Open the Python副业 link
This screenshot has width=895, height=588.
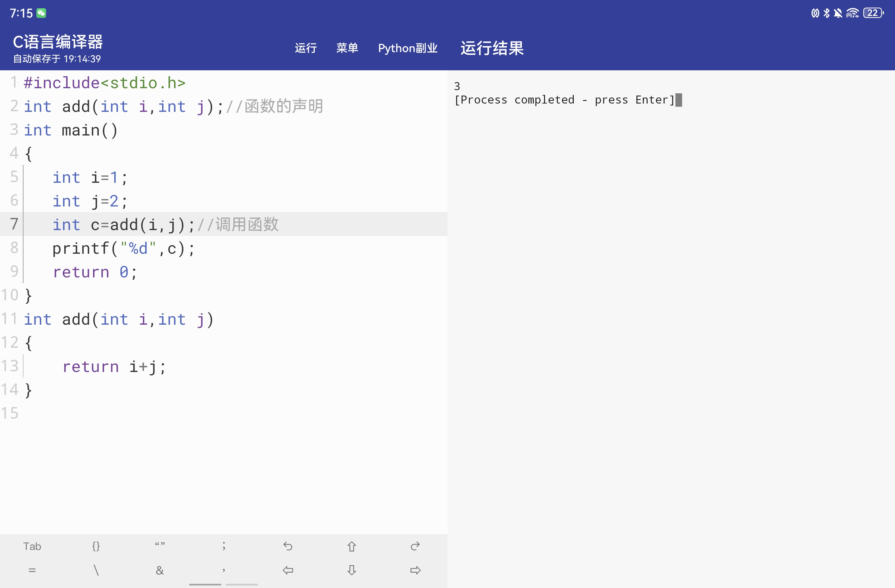click(x=408, y=48)
